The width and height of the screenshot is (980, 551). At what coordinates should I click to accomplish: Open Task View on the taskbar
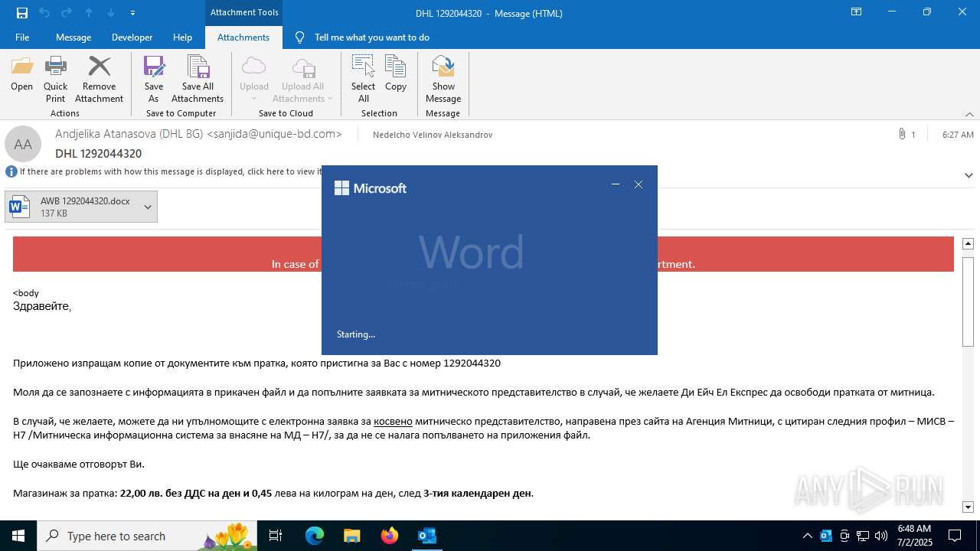tap(276, 536)
